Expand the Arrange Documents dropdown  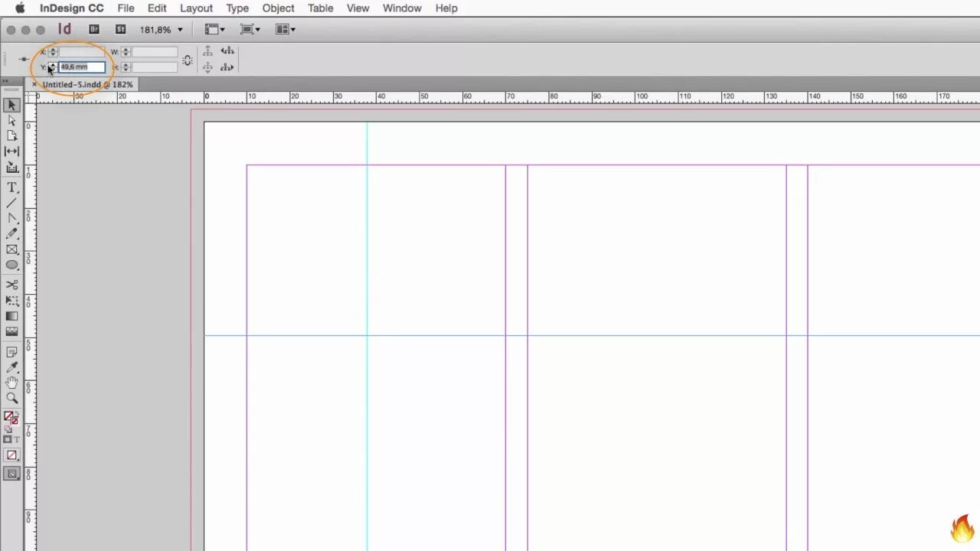pos(286,29)
